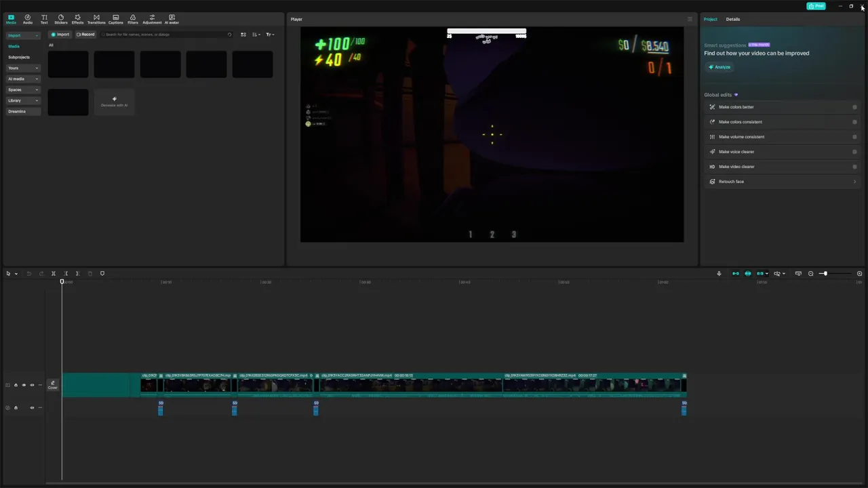Viewport: 868px width, 488px height.
Task: Hide the main video track
Action: coord(24,385)
